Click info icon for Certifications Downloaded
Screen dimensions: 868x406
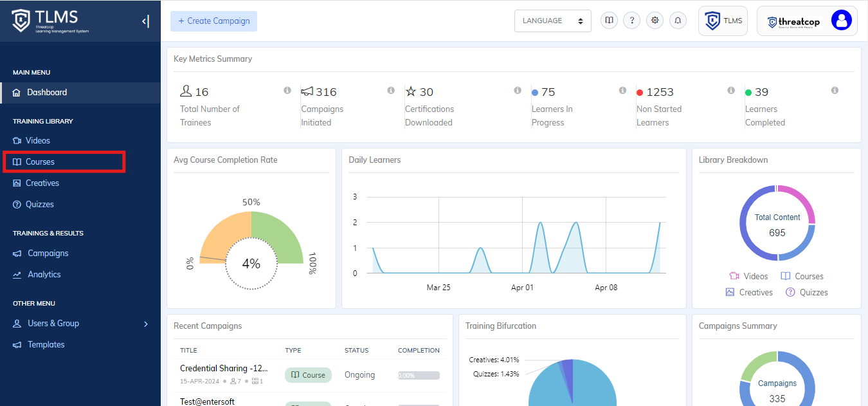point(518,91)
